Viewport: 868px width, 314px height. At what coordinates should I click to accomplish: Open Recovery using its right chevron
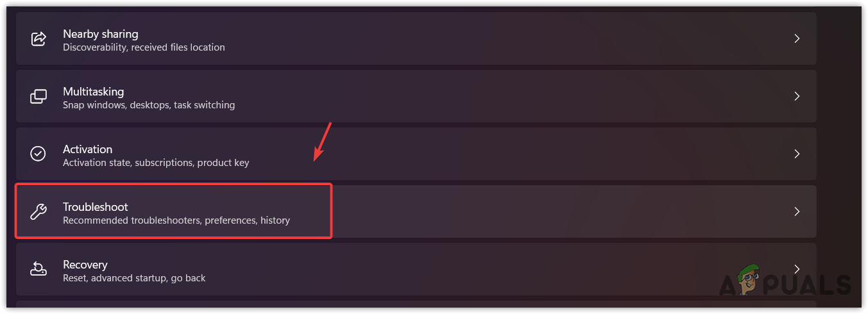(797, 269)
